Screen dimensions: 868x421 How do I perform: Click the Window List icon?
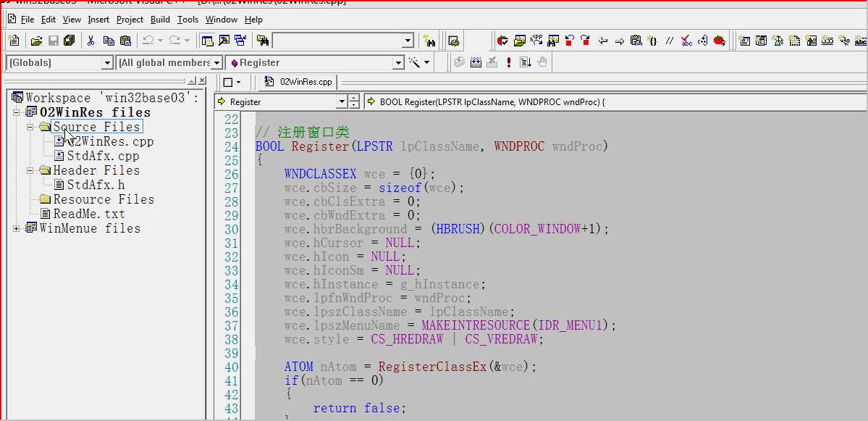[240, 41]
